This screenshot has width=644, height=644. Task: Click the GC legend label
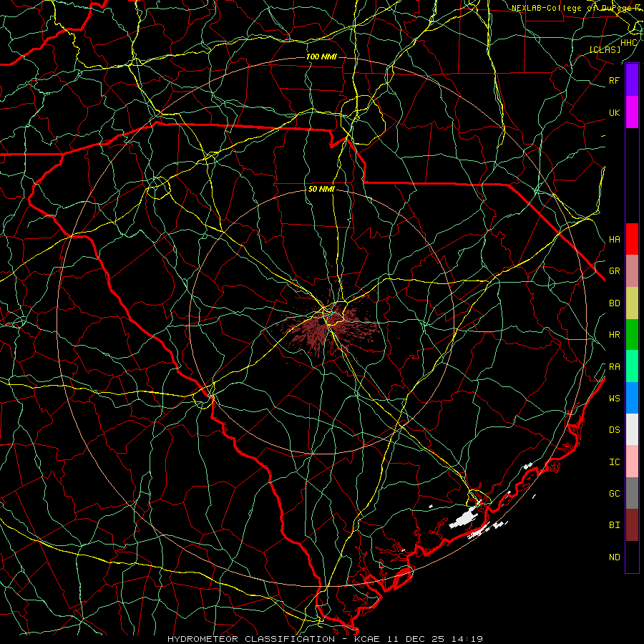point(614,494)
